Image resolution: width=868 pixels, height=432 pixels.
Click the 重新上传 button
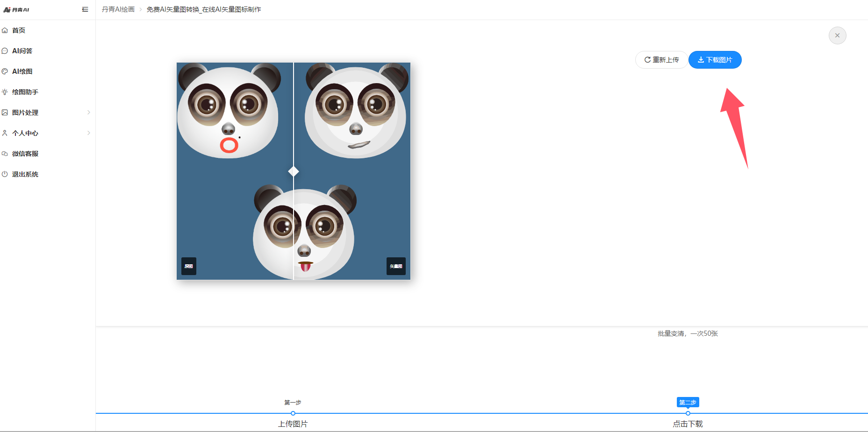pos(661,60)
